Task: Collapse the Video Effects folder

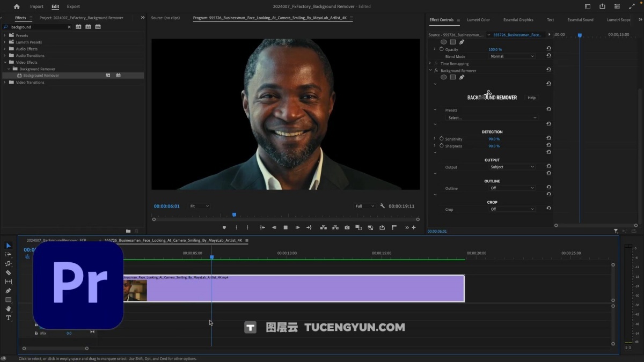Action: click(5, 62)
